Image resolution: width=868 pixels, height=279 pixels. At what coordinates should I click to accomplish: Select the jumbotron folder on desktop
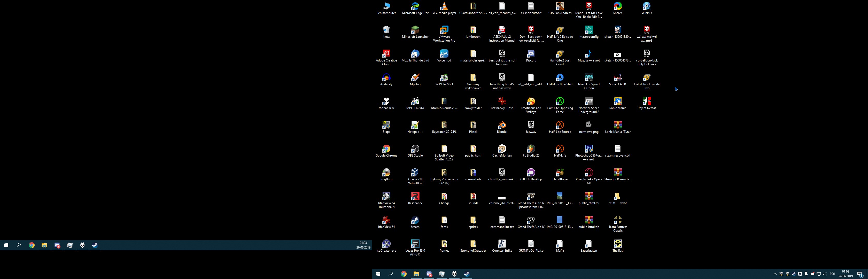[x=473, y=32]
